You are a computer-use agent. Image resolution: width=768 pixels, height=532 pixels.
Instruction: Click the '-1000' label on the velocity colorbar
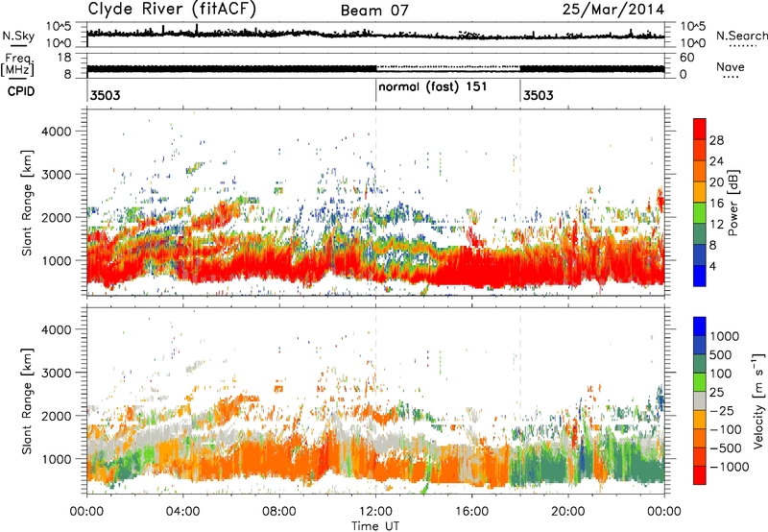729,467
